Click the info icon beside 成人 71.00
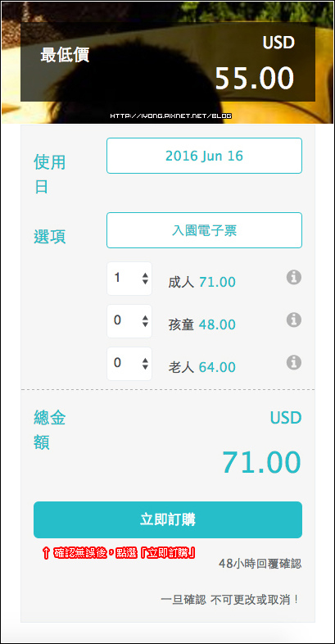 (x=293, y=278)
